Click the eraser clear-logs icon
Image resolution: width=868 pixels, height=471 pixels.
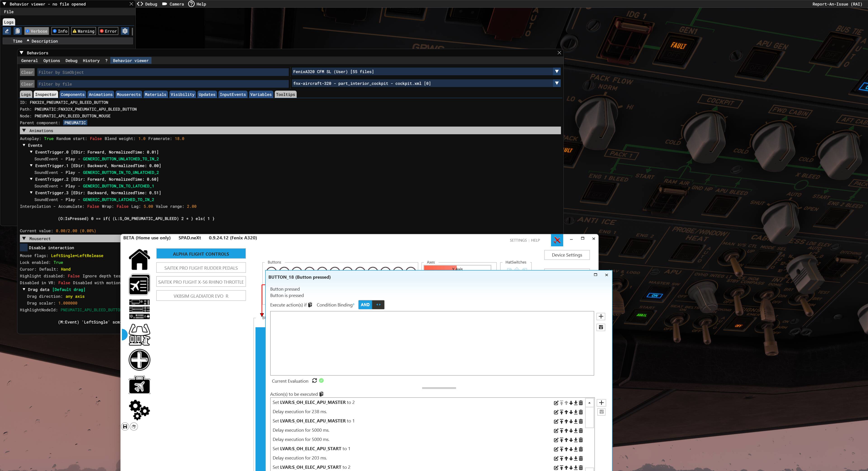click(7, 31)
